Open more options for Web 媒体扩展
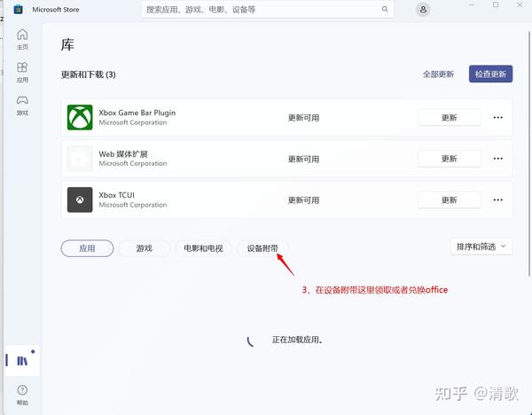 (x=497, y=159)
